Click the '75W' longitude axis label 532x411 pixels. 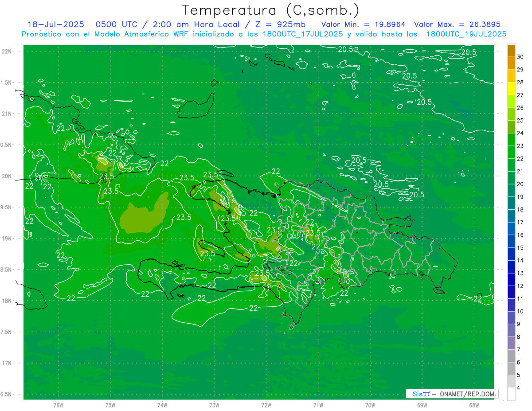[110, 405]
